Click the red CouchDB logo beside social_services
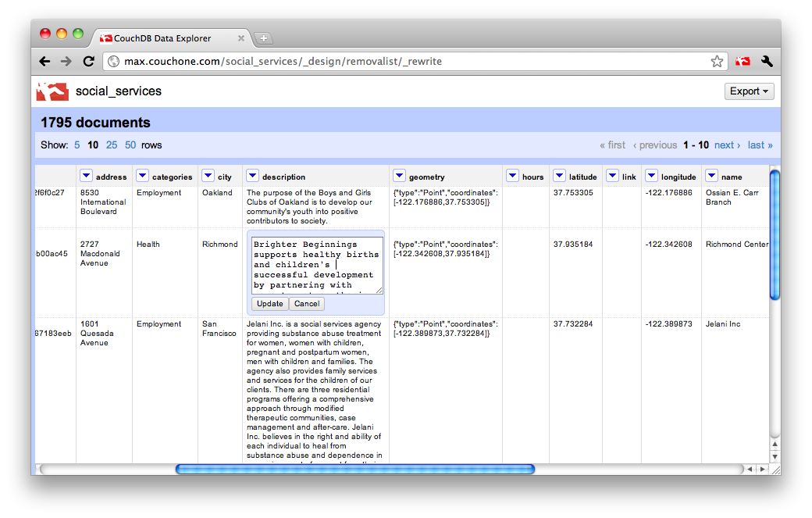The height and width of the screenshot is (518, 812). (x=52, y=91)
